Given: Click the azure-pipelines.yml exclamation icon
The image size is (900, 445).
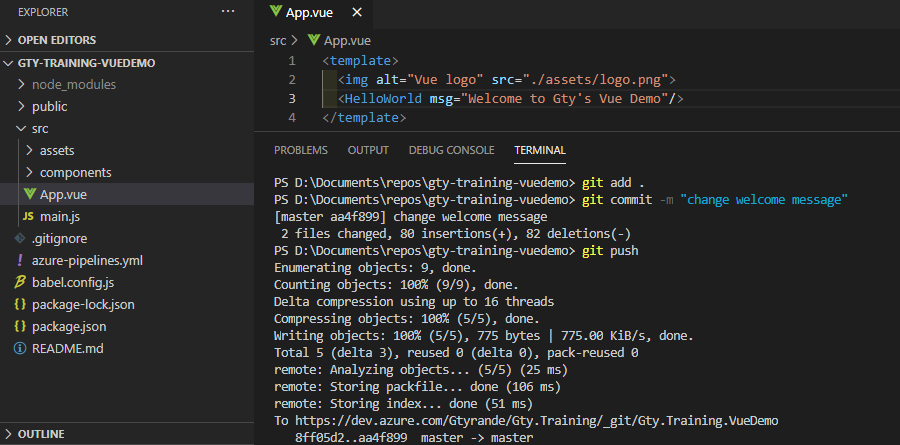Looking at the screenshot, I should click(x=20, y=260).
